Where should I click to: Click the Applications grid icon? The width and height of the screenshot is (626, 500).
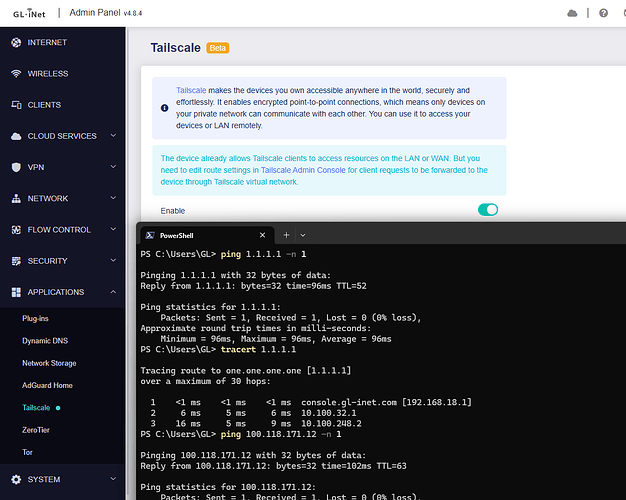point(16,292)
